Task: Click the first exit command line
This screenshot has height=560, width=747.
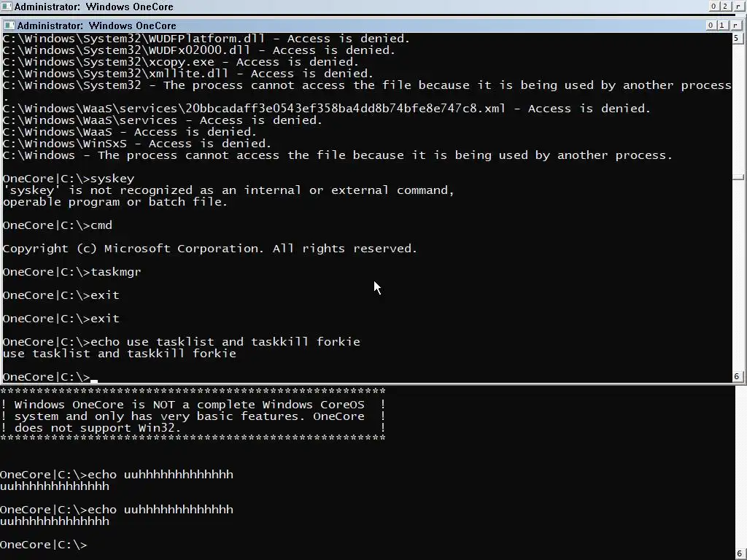Action: click(x=61, y=295)
